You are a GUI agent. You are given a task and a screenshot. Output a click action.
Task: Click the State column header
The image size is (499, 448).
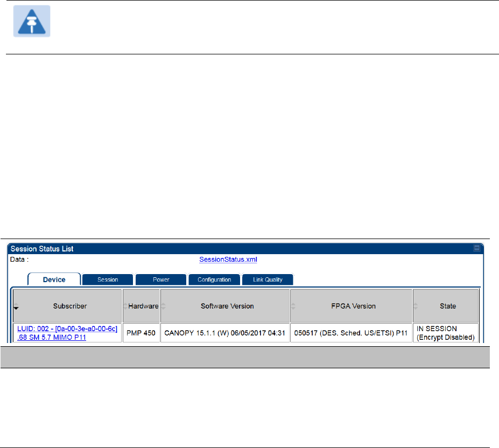point(446,306)
